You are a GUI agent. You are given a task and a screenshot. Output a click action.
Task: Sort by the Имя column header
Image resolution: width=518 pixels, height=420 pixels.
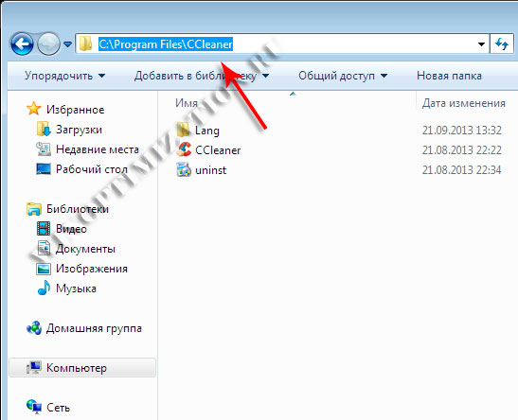(x=187, y=103)
